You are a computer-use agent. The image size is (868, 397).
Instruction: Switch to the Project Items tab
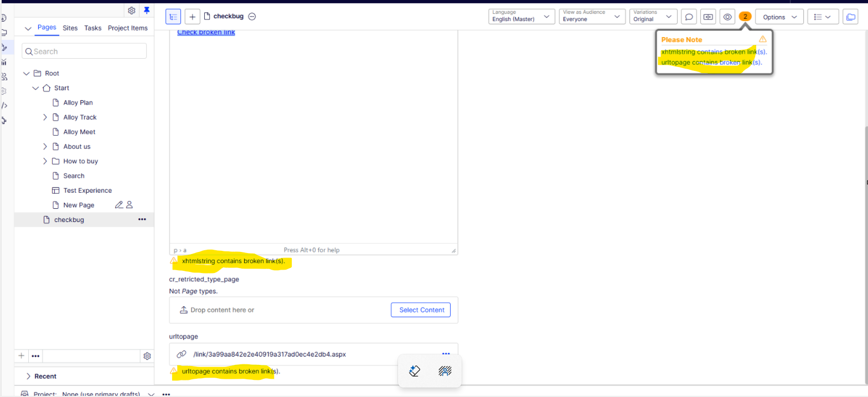[128, 28]
